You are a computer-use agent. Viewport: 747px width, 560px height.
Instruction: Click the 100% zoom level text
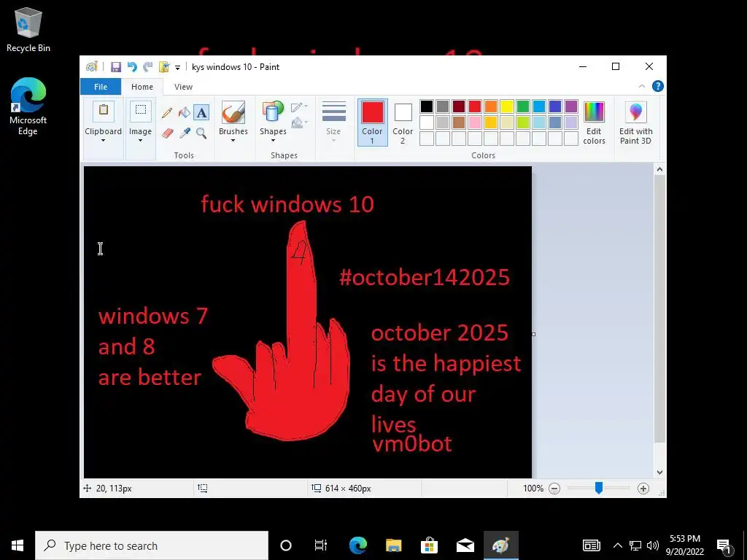point(533,489)
